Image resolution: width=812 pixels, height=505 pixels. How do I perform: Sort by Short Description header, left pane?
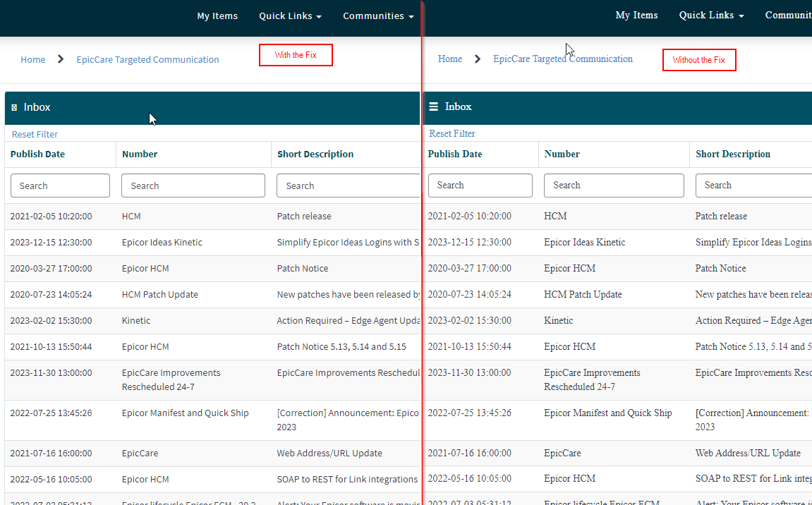[315, 154]
